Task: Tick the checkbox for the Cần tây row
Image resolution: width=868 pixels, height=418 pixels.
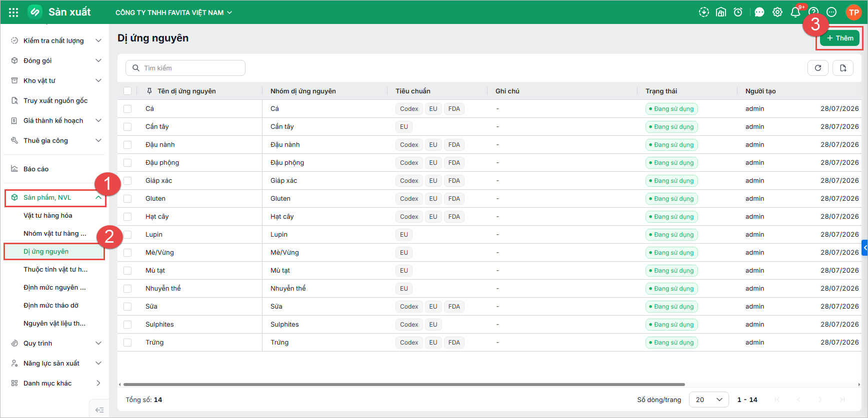Action: [127, 127]
